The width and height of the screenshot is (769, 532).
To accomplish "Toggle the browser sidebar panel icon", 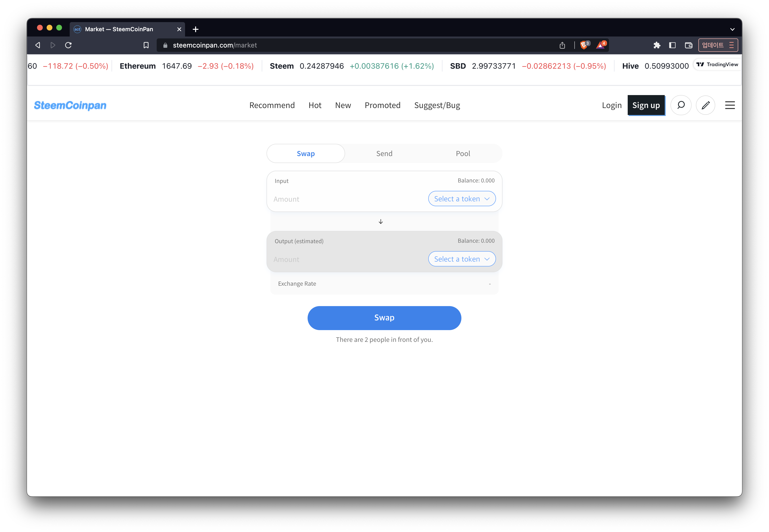I will [672, 45].
